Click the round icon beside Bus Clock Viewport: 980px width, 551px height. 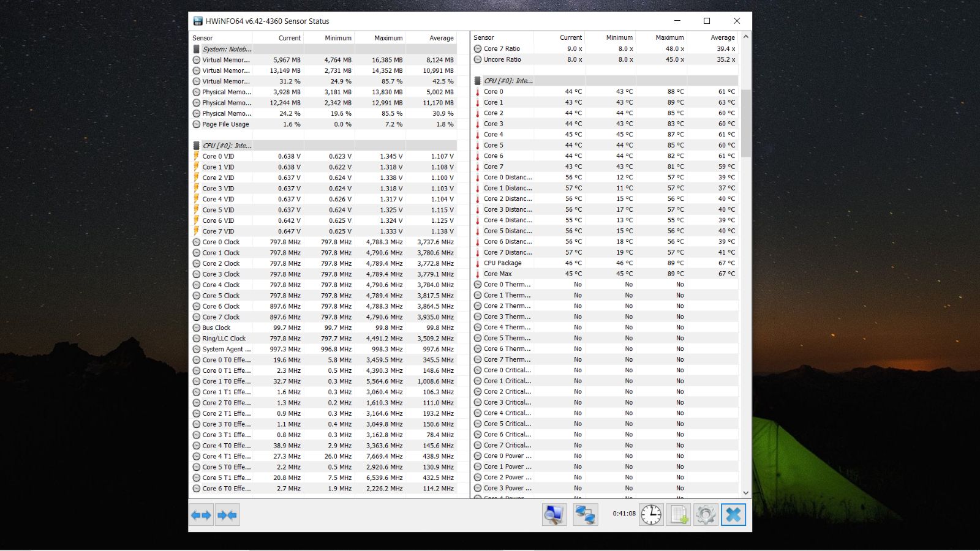point(197,328)
